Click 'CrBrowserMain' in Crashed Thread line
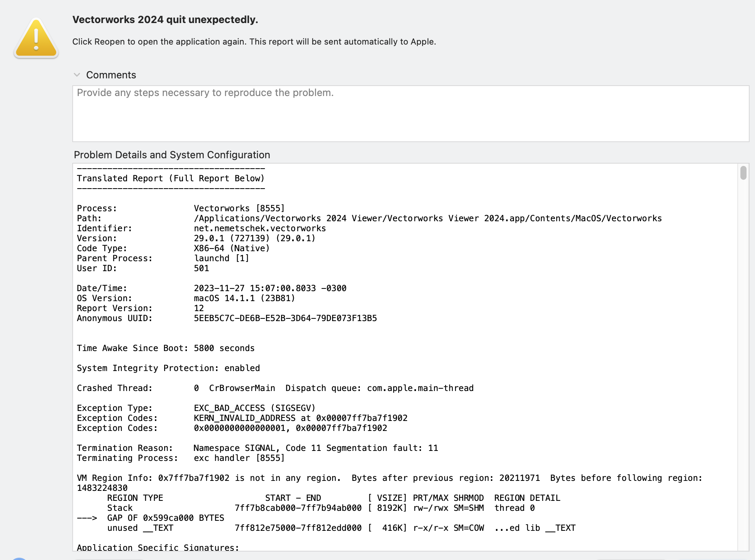755x560 pixels. point(242,388)
